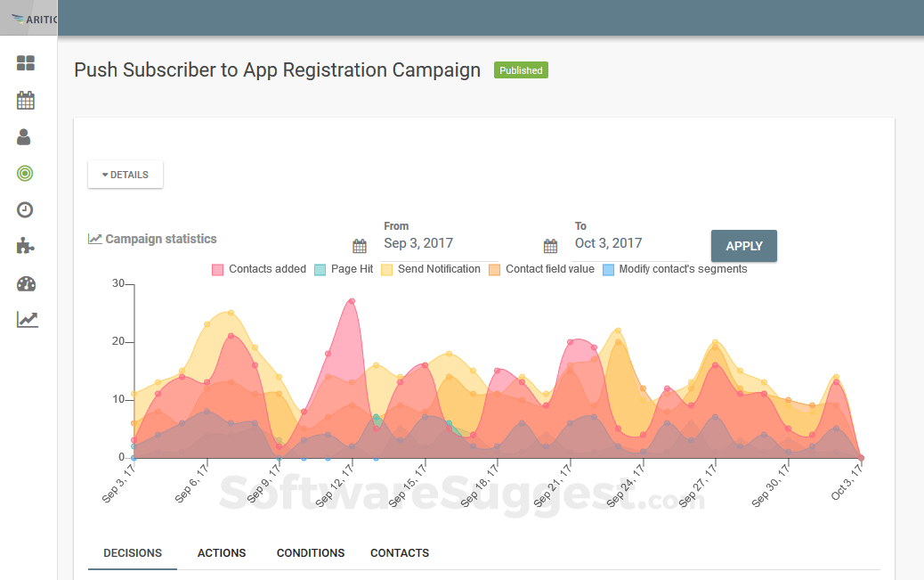
Task: Open the Contacts tab
Action: coord(400,553)
